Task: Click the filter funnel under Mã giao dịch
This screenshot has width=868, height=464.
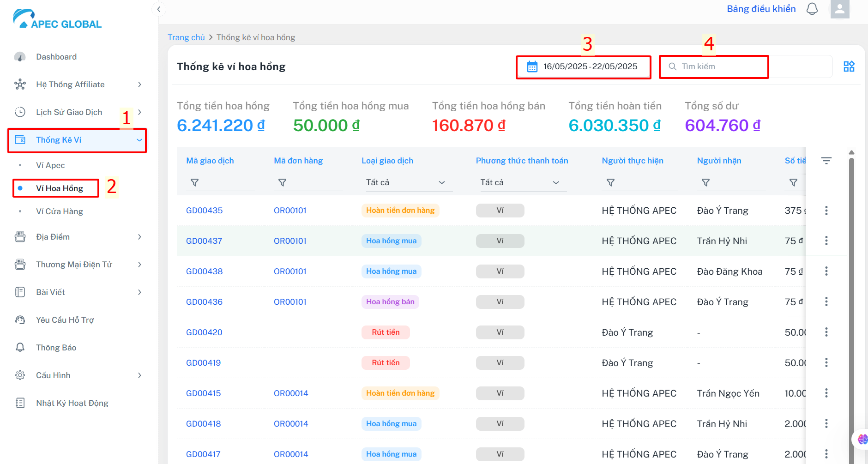Action: [195, 183]
